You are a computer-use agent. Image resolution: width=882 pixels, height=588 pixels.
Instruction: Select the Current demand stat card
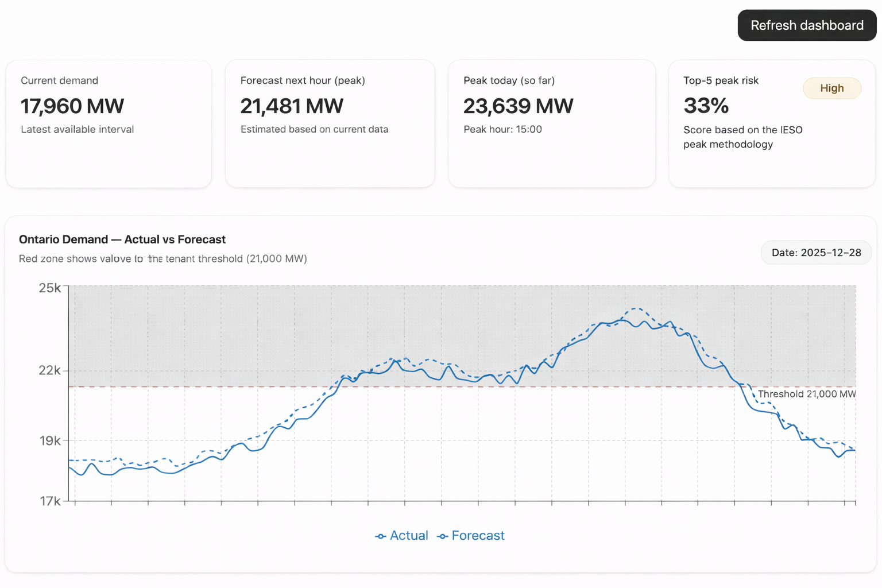108,123
